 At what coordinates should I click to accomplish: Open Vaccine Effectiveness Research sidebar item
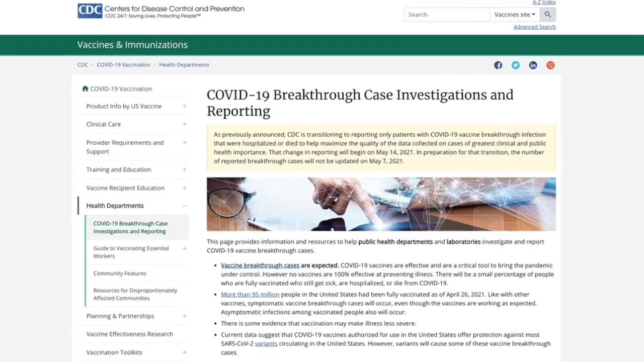pos(129,334)
